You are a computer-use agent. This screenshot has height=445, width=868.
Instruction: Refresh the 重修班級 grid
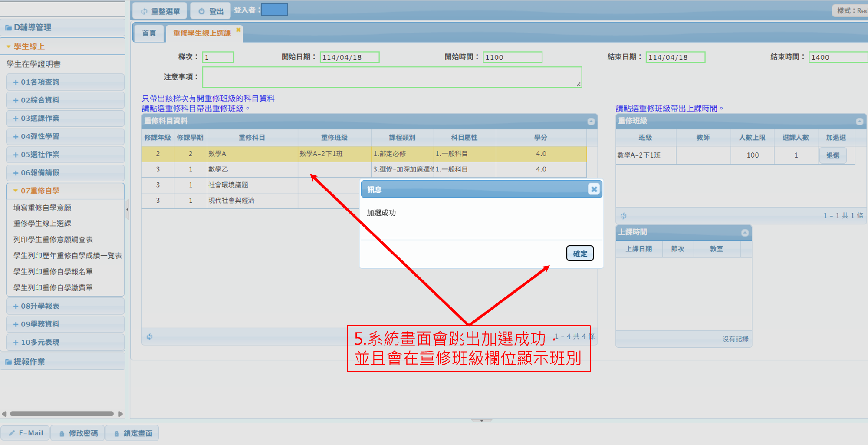click(x=623, y=216)
